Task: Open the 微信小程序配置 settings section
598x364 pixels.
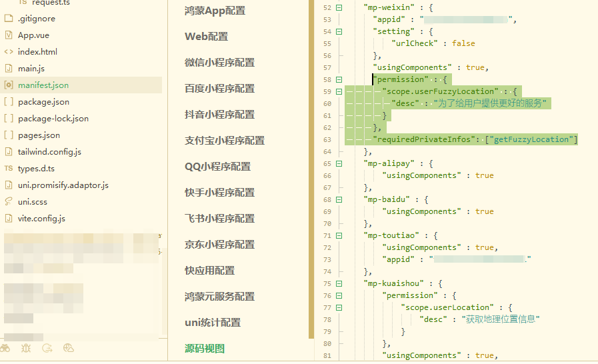Action: 219,63
